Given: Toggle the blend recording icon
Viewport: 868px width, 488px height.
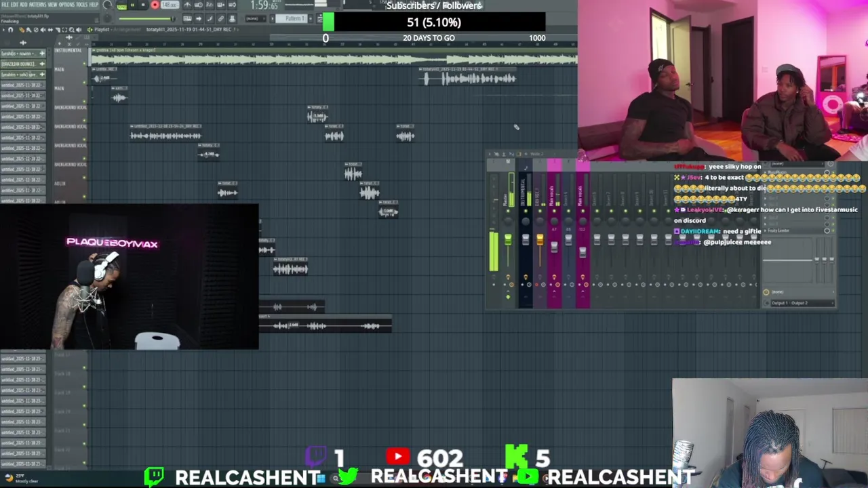Looking at the screenshot, I should click(x=220, y=5).
